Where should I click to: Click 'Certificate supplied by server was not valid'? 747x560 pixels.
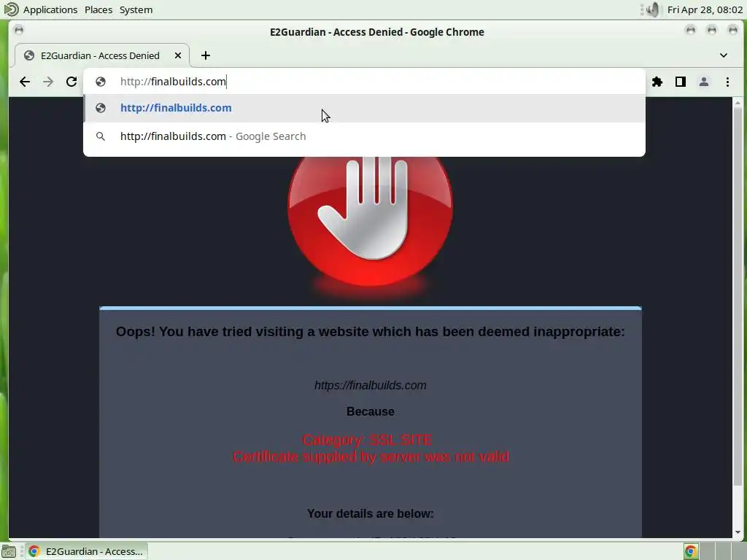371,456
